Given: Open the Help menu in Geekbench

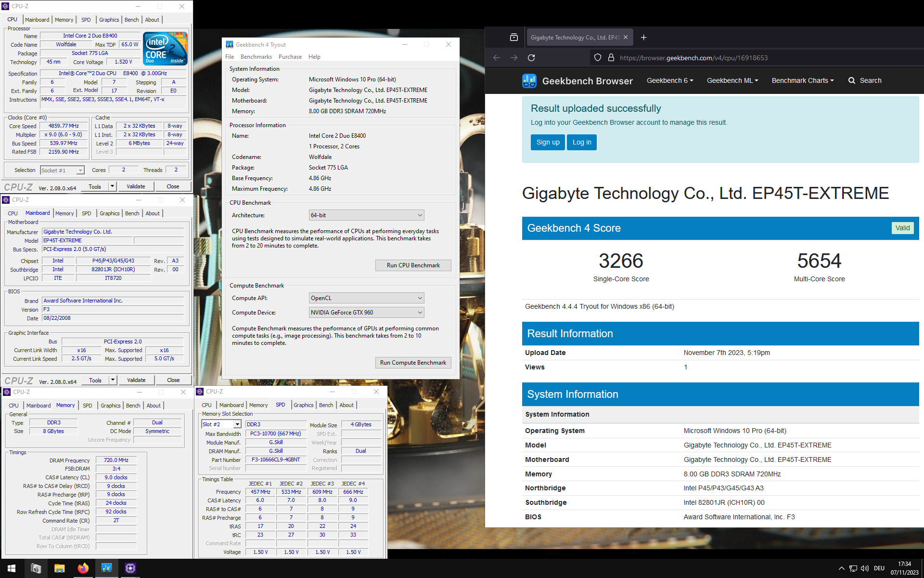Looking at the screenshot, I should pyautogui.click(x=314, y=57).
